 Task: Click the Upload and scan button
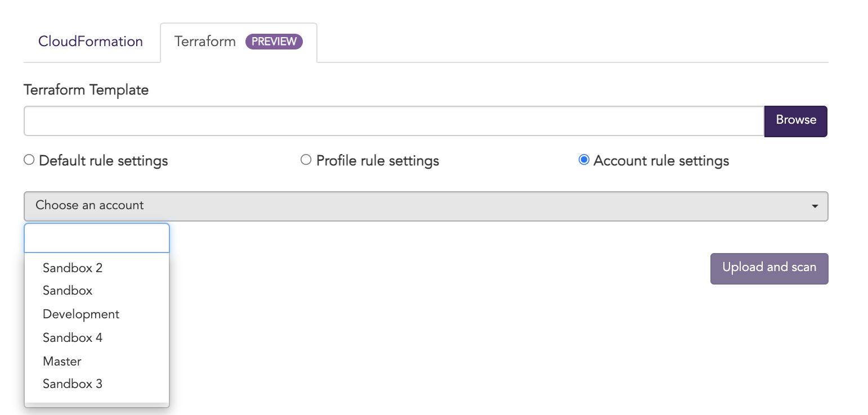[x=769, y=269]
